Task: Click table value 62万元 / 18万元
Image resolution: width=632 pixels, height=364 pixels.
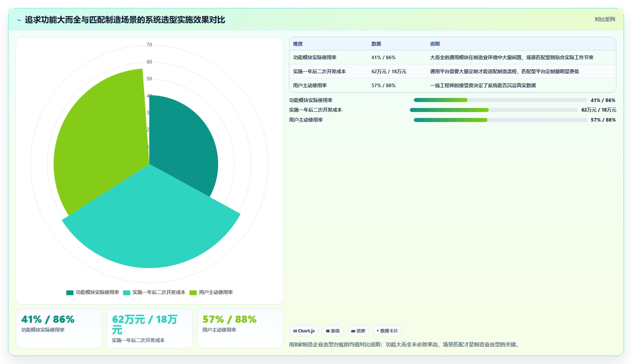Action: coord(389,72)
